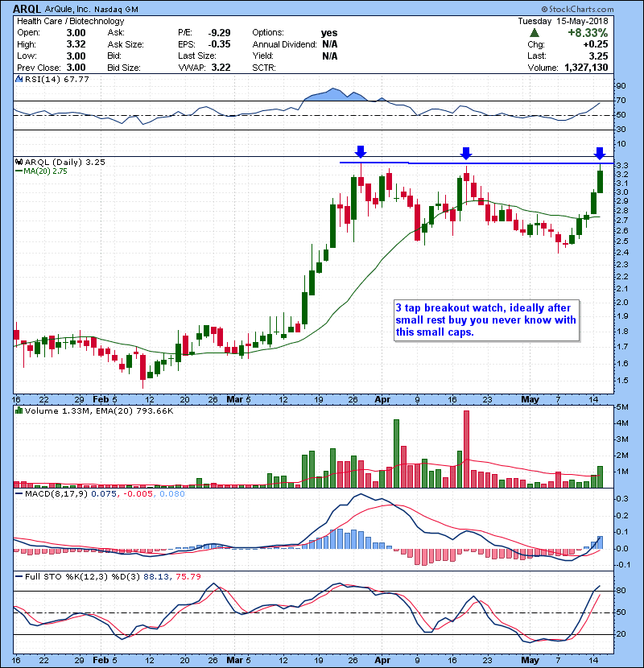Click the +8.33% percent change value

588,33
